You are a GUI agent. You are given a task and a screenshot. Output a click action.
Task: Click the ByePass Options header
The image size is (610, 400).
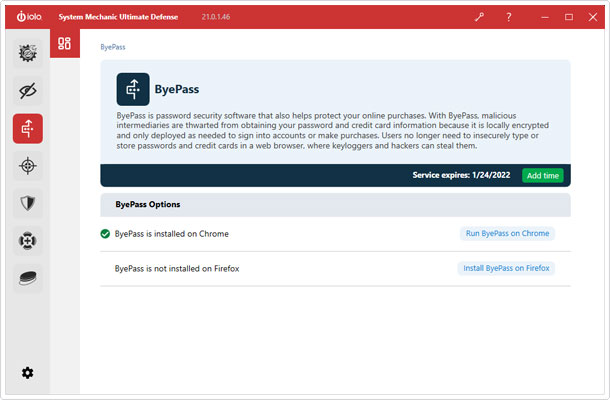pyautogui.click(x=335, y=205)
